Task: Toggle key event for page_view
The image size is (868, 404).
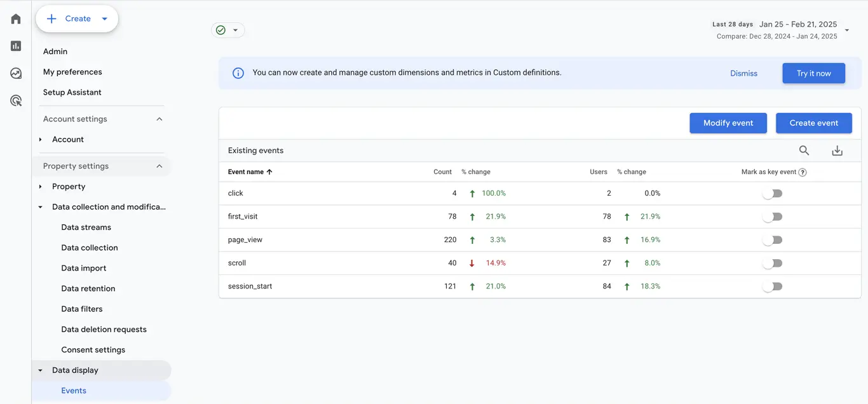Action: coord(773,240)
